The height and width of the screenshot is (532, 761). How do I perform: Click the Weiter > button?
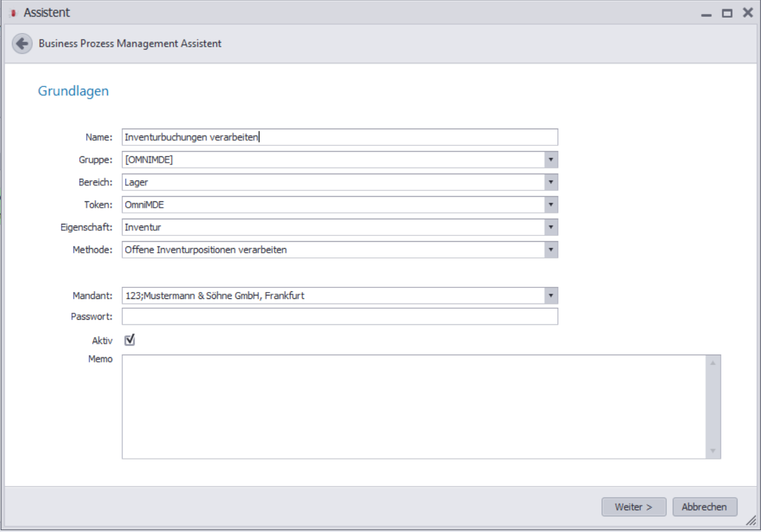633,507
